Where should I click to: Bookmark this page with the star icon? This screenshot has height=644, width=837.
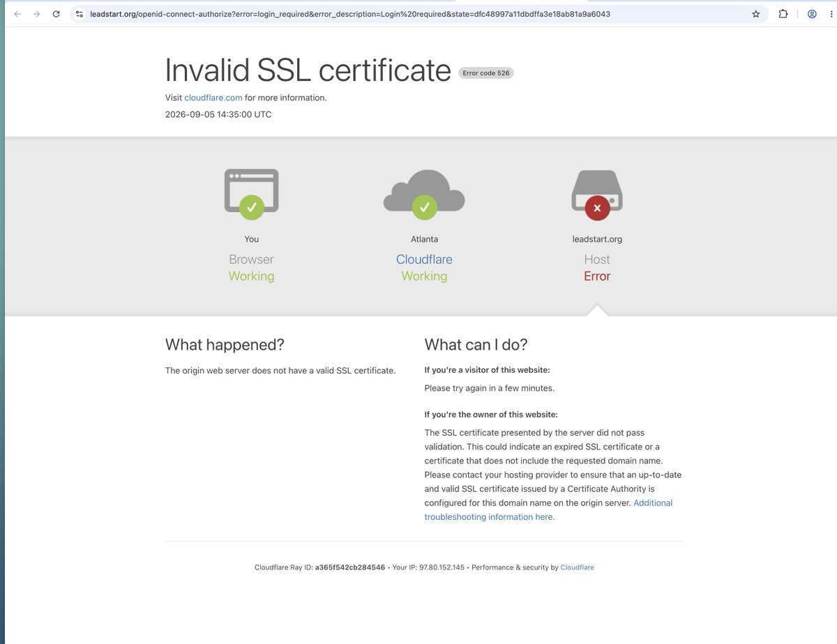pos(755,14)
